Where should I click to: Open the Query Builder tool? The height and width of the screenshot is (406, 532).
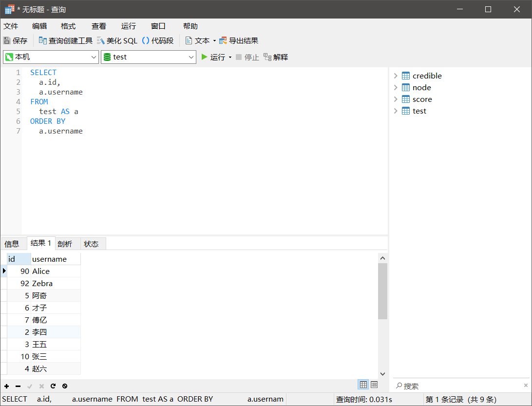click(43, 41)
